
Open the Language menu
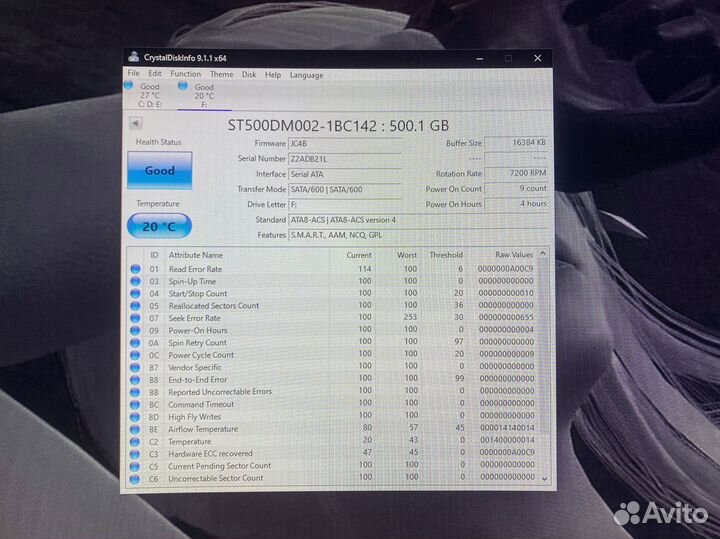(x=306, y=74)
